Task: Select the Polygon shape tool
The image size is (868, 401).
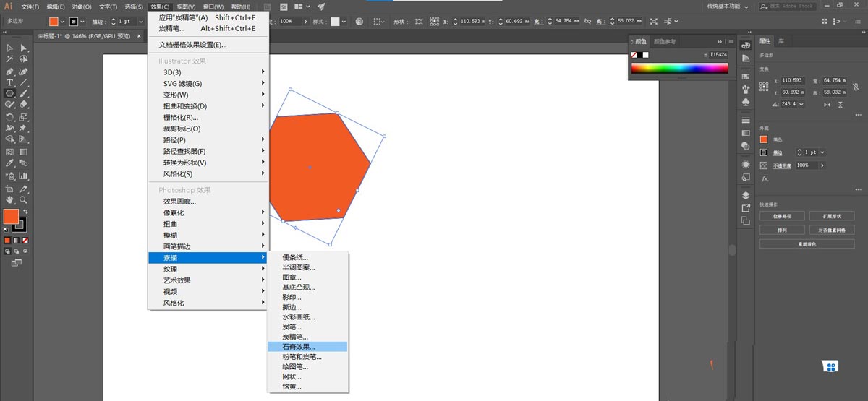Action: coord(9,94)
